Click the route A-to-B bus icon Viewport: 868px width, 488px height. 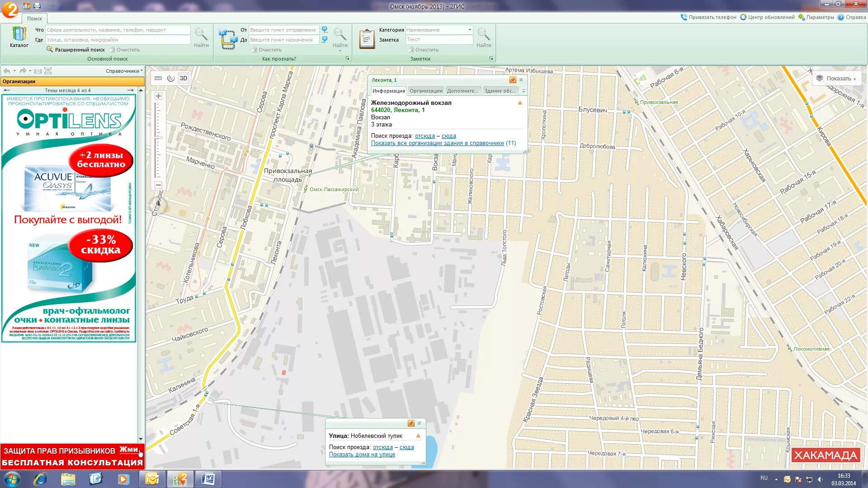point(228,39)
